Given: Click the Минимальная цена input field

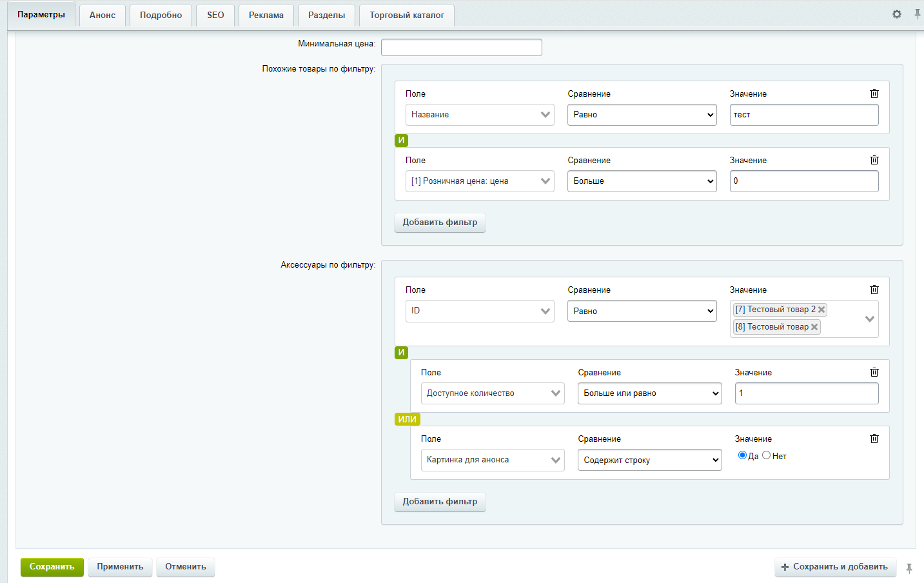Looking at the screenshot, I should tap(461, 47).
